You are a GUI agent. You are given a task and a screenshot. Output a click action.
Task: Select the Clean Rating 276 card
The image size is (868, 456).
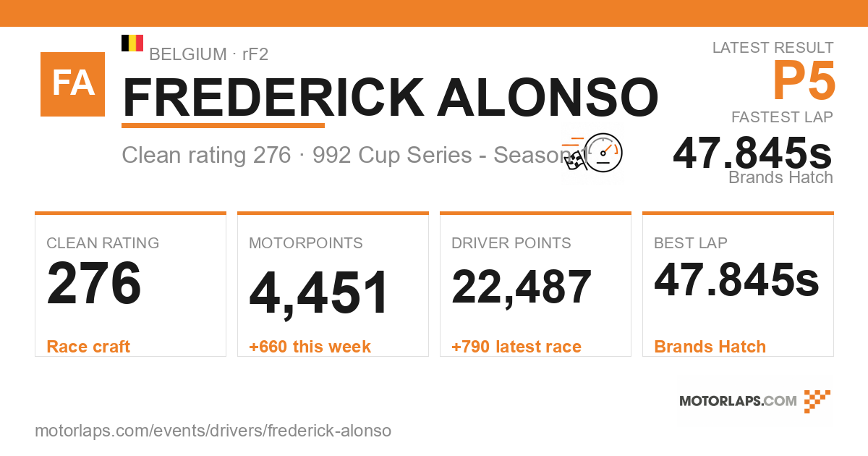[x=130, y=284]
